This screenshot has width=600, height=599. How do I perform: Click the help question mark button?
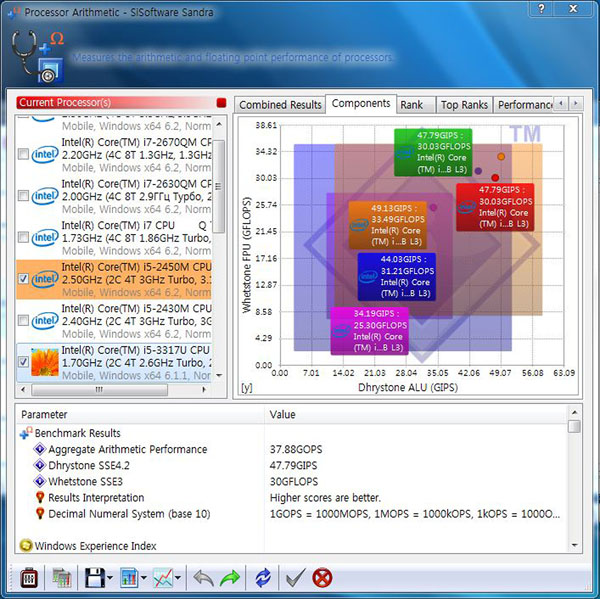tap(541, 9)
